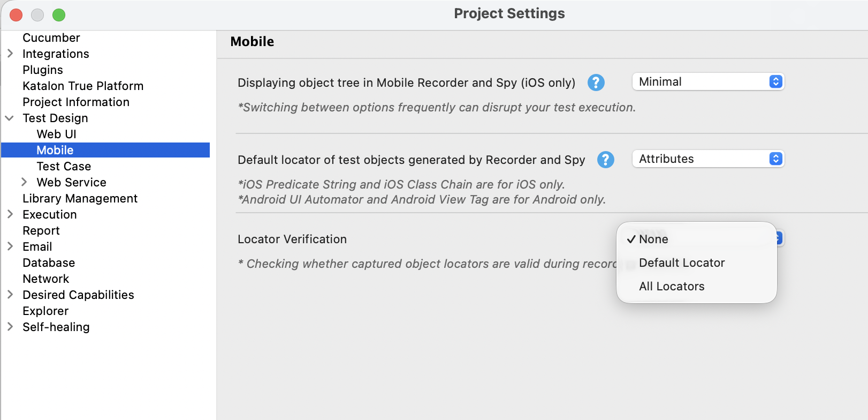Screen dimensions: 868x420
Task: Click the help icon for object tree setting
Action: [596, 82]
